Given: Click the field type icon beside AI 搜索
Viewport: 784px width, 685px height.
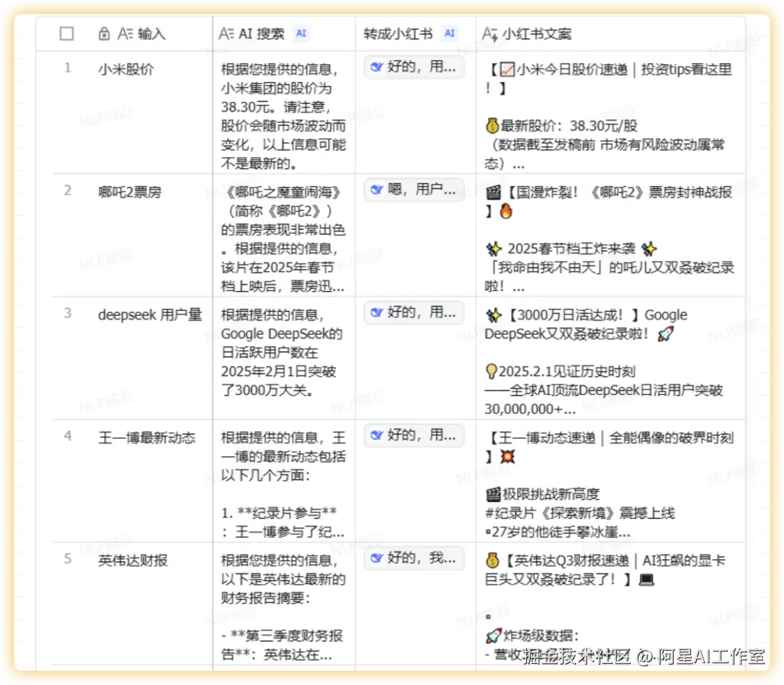Looking at the screenshot, I should 228,33.
